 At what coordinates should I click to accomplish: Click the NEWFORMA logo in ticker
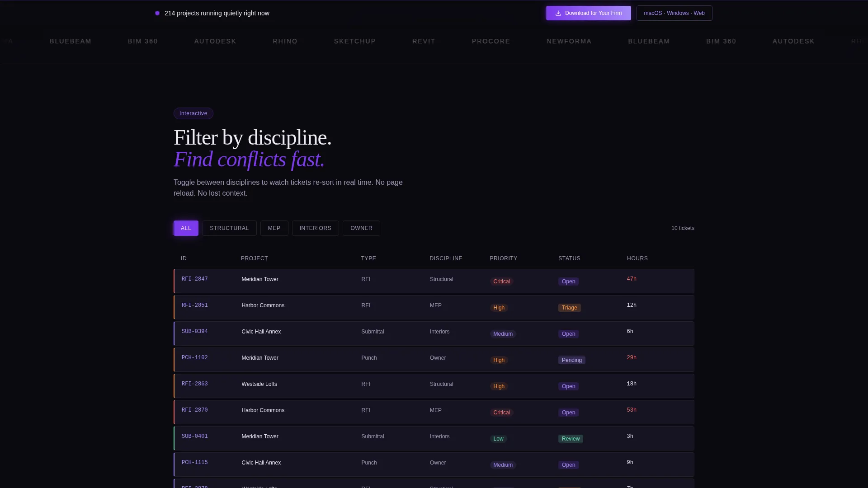(569, 41)
